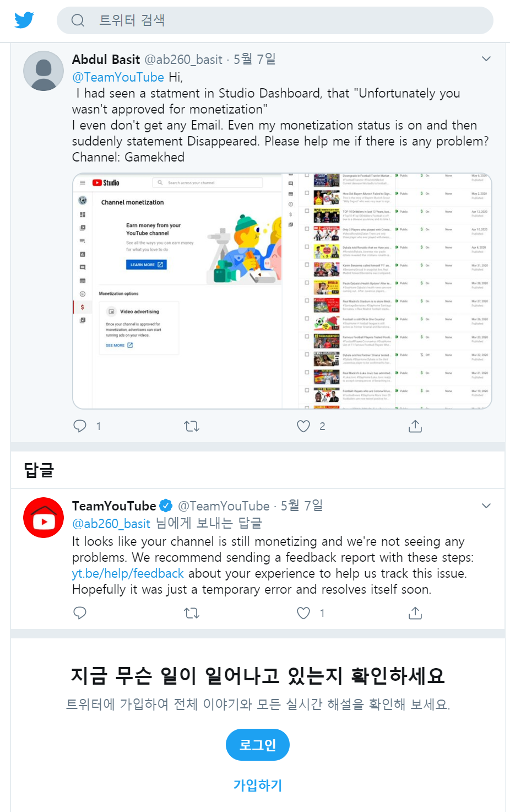
Task: Like Abdul Basit's tweet
Action: 303,426
